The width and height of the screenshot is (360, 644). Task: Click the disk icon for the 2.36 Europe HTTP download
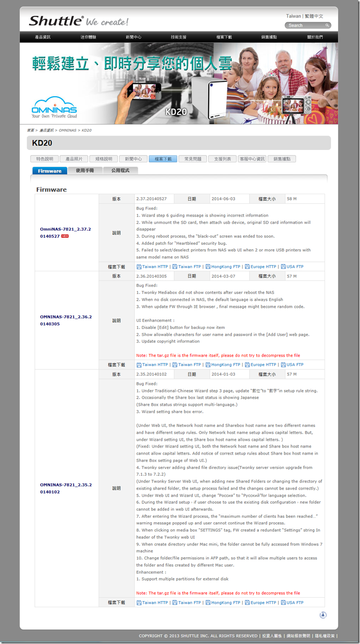click(x=247, y=365)
